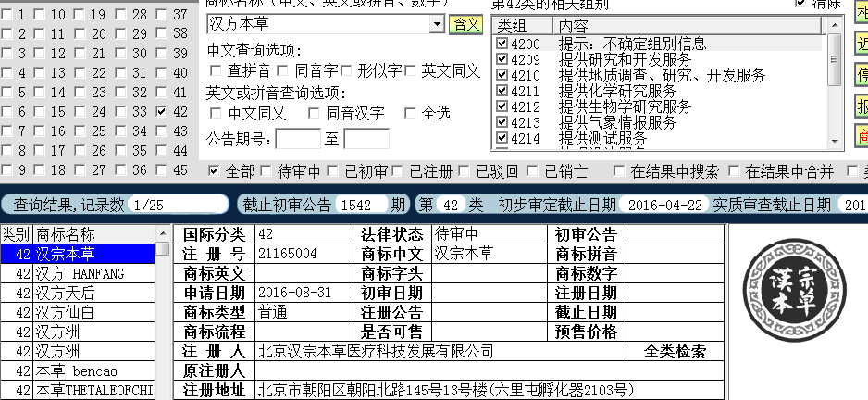
Task: Check the 已销亡 status filter
Action: point(532,171)
